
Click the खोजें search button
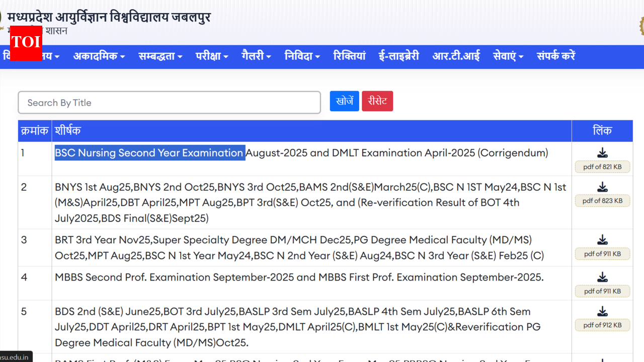click(344, 101)
